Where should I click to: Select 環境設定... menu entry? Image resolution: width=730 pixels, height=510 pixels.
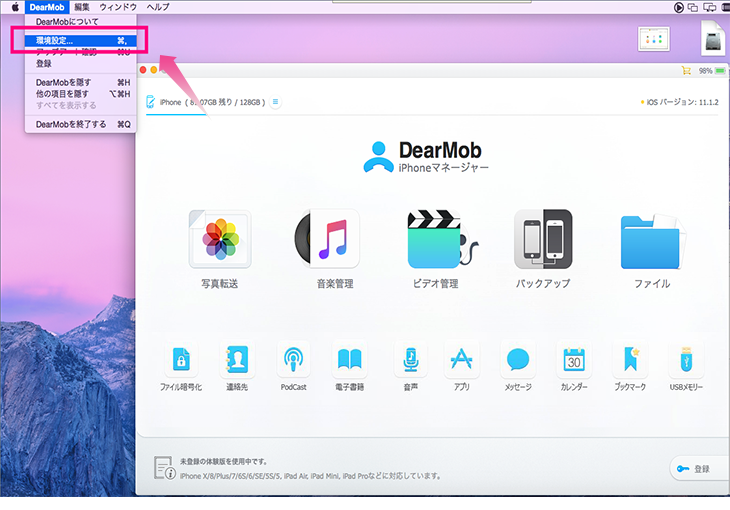pyautogui.click(x=81, y=41)
